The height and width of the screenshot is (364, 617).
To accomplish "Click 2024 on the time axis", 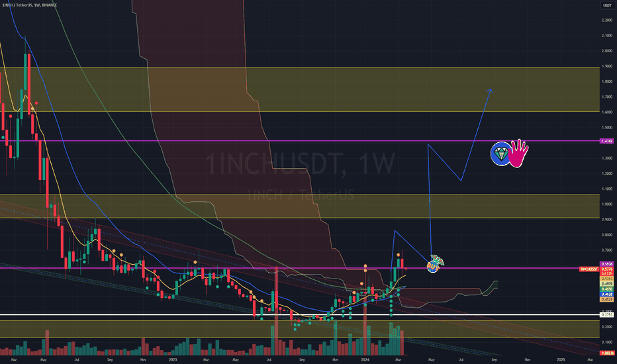I will (x=365, y=359).
